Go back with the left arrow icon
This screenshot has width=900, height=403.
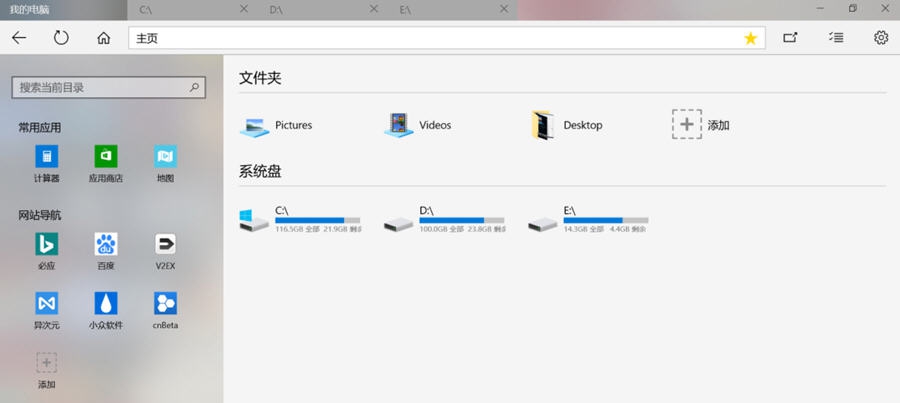click(x=19, y=38)
